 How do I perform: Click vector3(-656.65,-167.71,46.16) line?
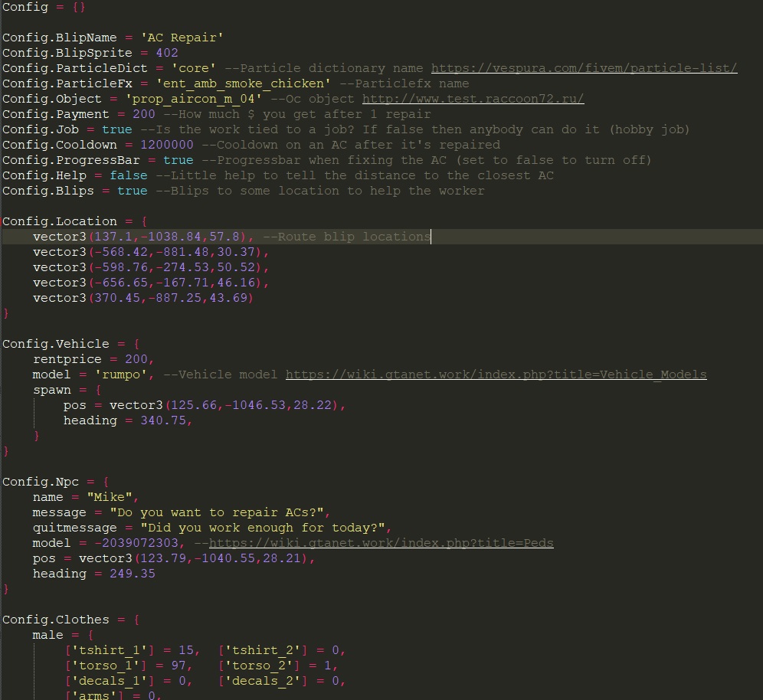tap(151, 283)
